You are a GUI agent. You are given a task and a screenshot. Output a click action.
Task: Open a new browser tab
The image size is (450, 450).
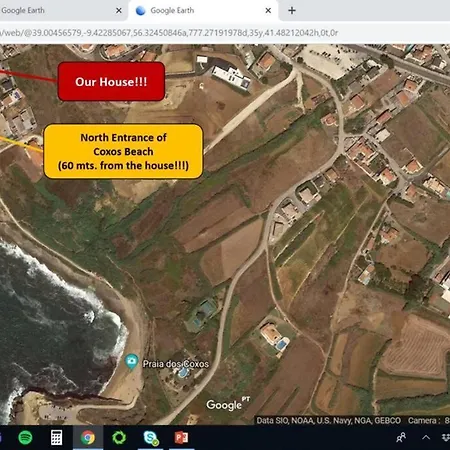pyautogui.click(x=292, y=11)
